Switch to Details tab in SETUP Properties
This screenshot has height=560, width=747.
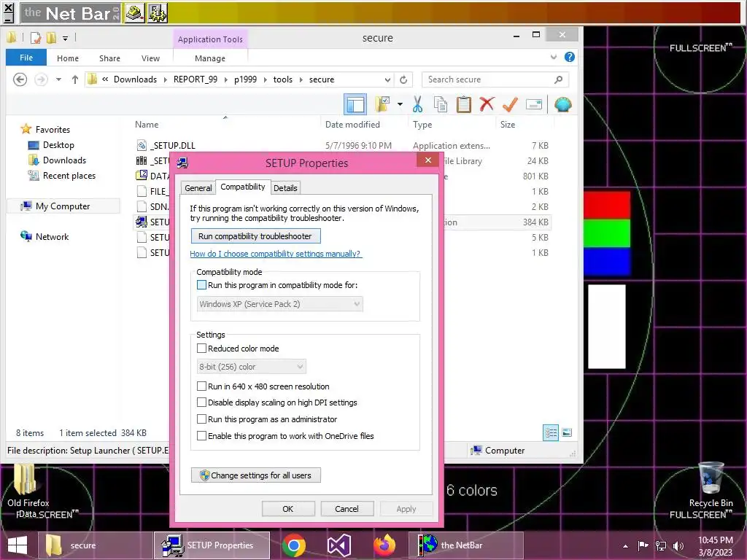click(x=285, y=188)
